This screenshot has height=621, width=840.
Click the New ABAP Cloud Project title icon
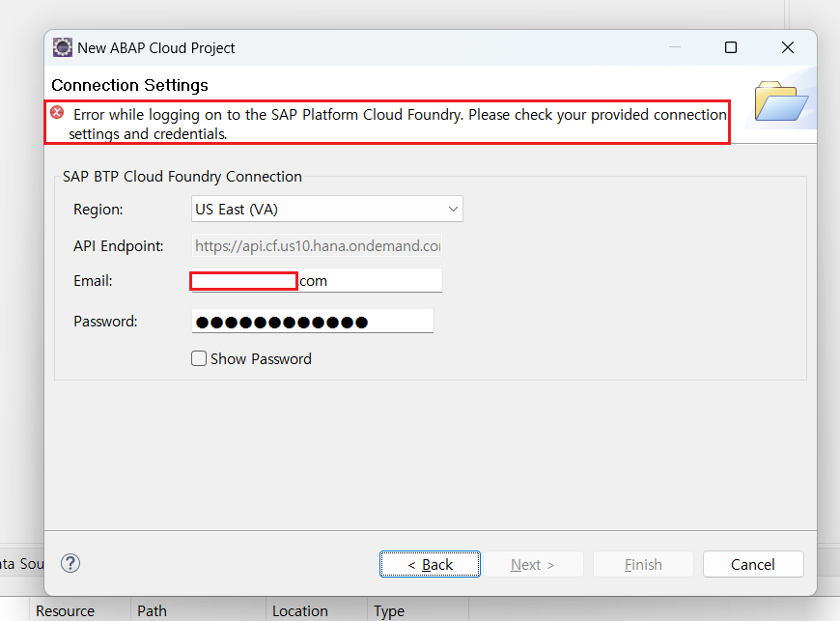62,47
